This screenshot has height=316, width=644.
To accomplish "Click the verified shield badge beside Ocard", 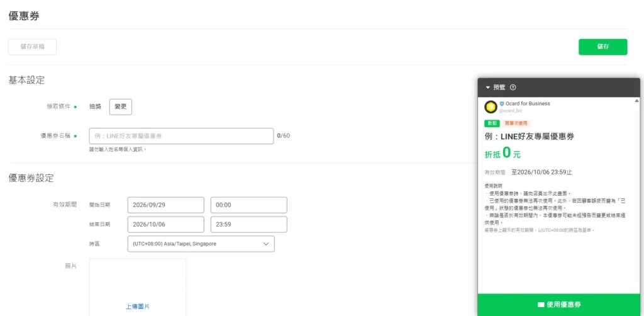I will 502,104.
